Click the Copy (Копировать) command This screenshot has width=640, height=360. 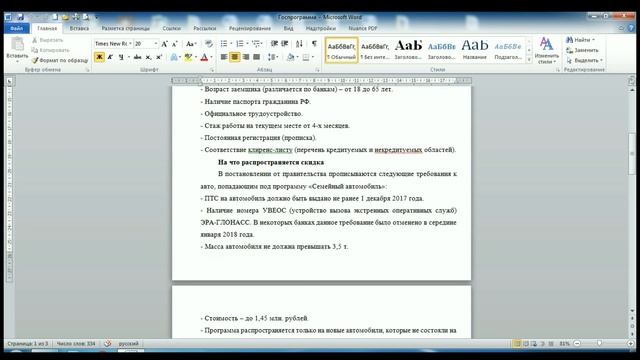(50, 50)
